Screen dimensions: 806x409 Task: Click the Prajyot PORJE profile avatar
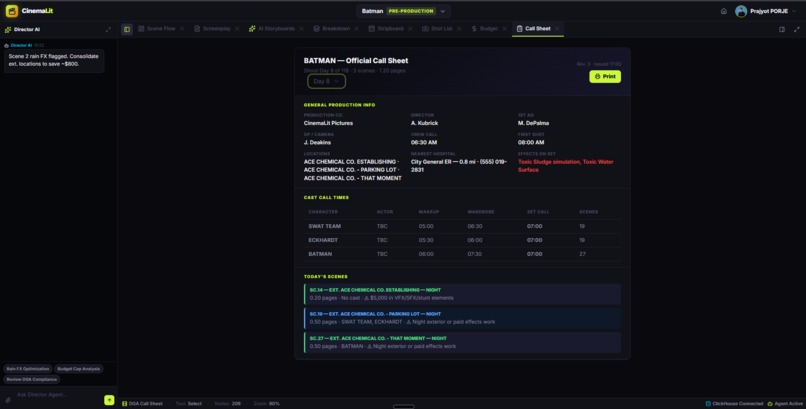pos(741,11)
